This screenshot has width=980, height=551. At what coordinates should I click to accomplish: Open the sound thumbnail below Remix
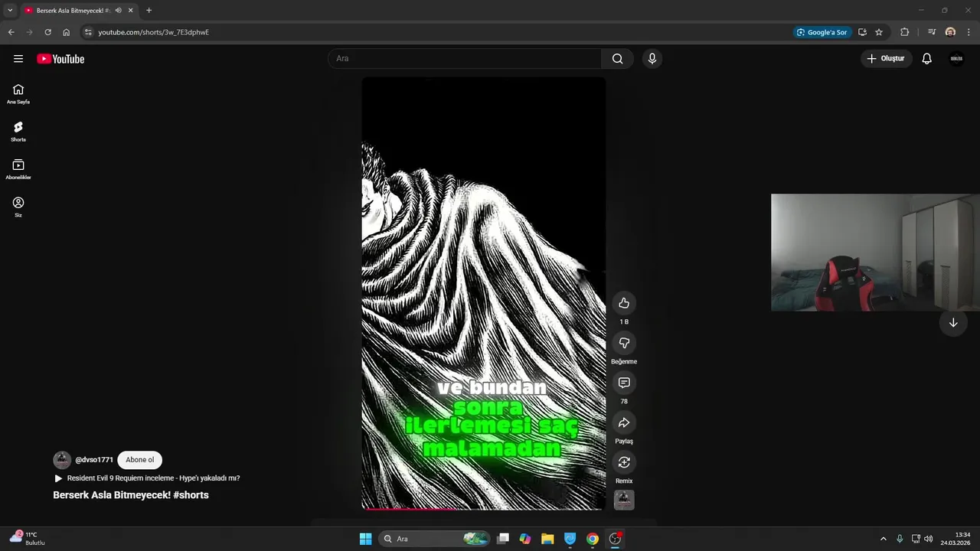click(x=624, y=500)
